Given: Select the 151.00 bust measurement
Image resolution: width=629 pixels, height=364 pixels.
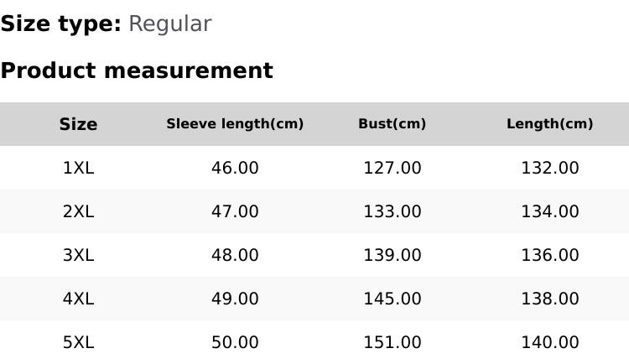Looking at the screenshot, I should coord(392,342).
